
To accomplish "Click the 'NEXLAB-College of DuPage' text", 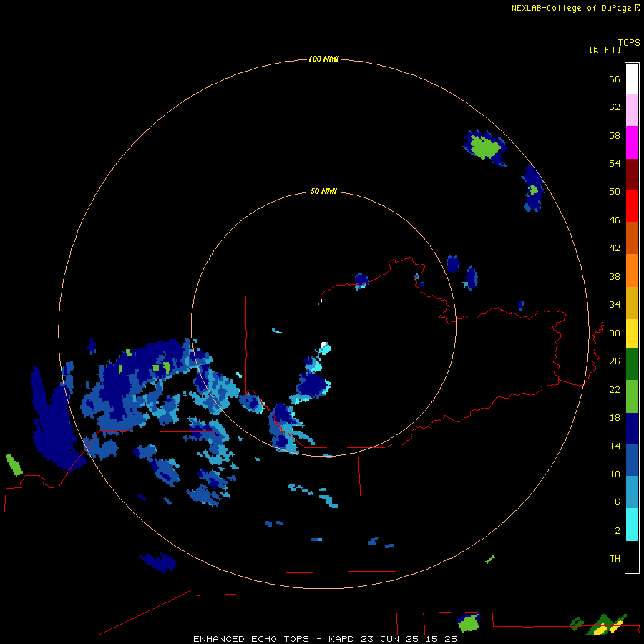I will click(571, 8).
